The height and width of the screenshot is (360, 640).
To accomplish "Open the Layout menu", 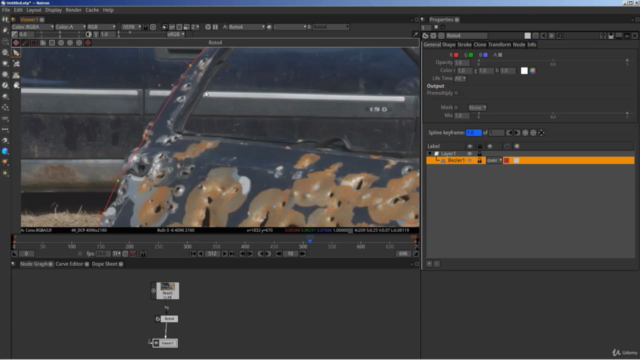I will pyautogui.click(x=33, y=10).
